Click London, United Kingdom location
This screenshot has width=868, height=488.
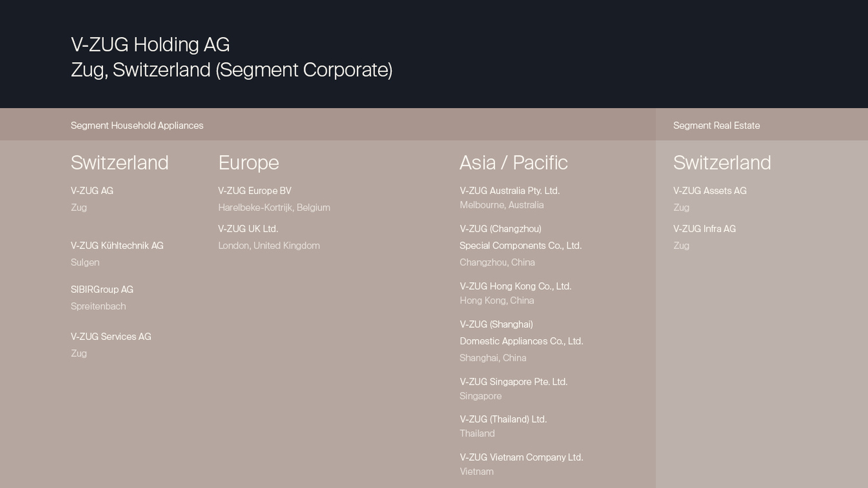[x=269, y=246]
